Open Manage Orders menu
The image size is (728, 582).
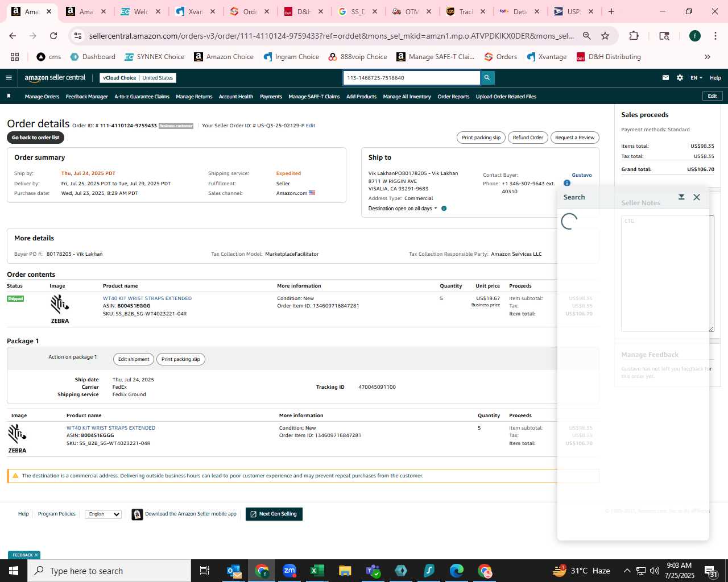click(x=42, y=97)
